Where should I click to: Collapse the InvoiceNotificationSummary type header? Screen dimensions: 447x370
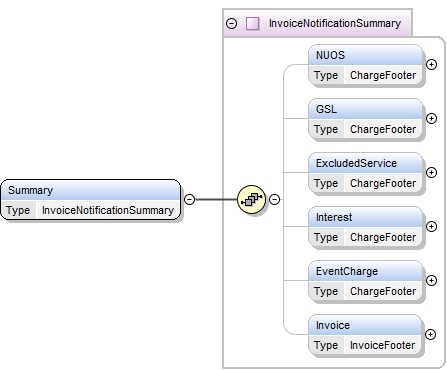click(232, 23)
